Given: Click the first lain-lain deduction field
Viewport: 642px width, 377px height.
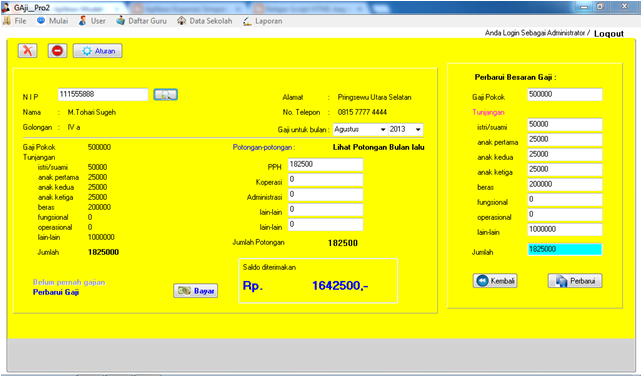Looking at the screenshot, I should [326, 210].
